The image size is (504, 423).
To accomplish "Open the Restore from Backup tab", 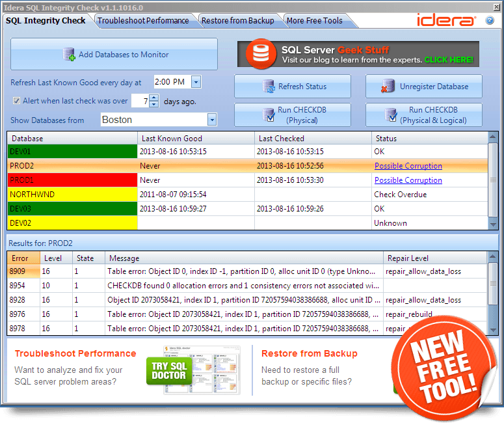I will click(x=237, y=21).
